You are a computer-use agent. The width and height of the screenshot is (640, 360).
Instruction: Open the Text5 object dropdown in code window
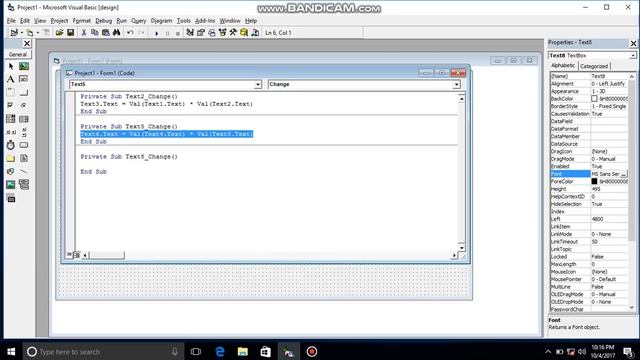click(x=258, y=84)
